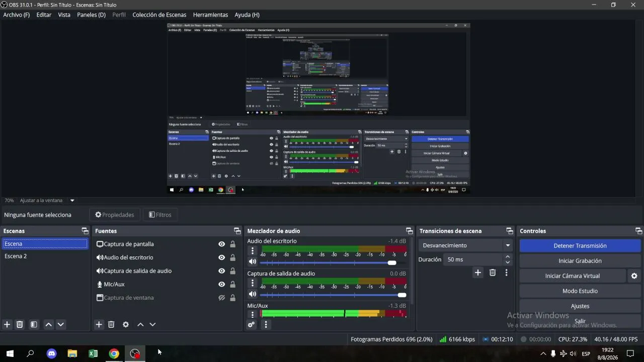
Task: Open the Vista menu
Action: [64, 15]
